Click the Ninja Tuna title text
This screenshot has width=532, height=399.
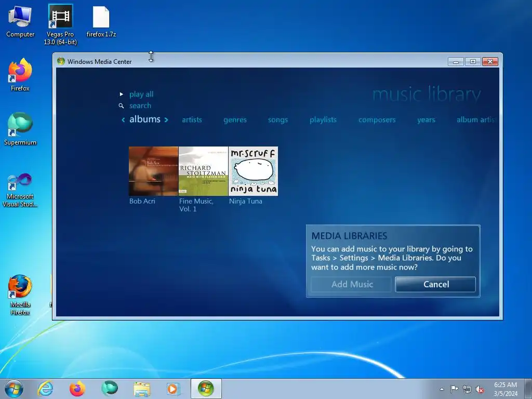click(x=246, y=201)
